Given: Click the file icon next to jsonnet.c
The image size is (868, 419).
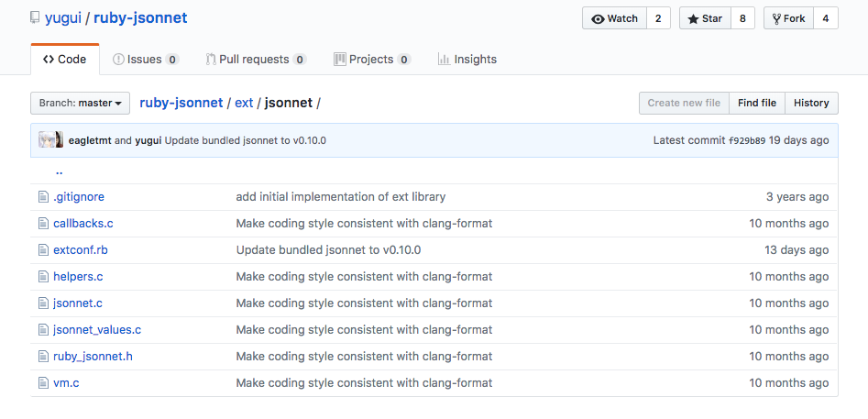Looking at the screenshot, I should coord(43,303).
